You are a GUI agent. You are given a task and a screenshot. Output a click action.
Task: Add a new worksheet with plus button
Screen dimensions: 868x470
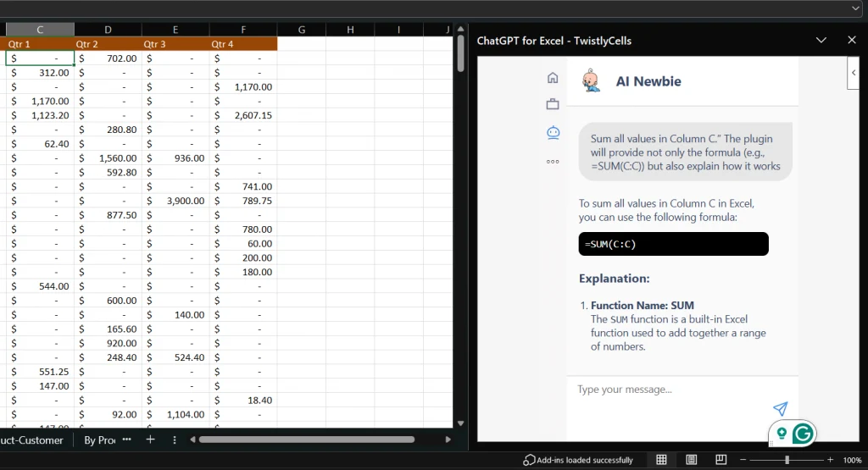coord(150,440)
